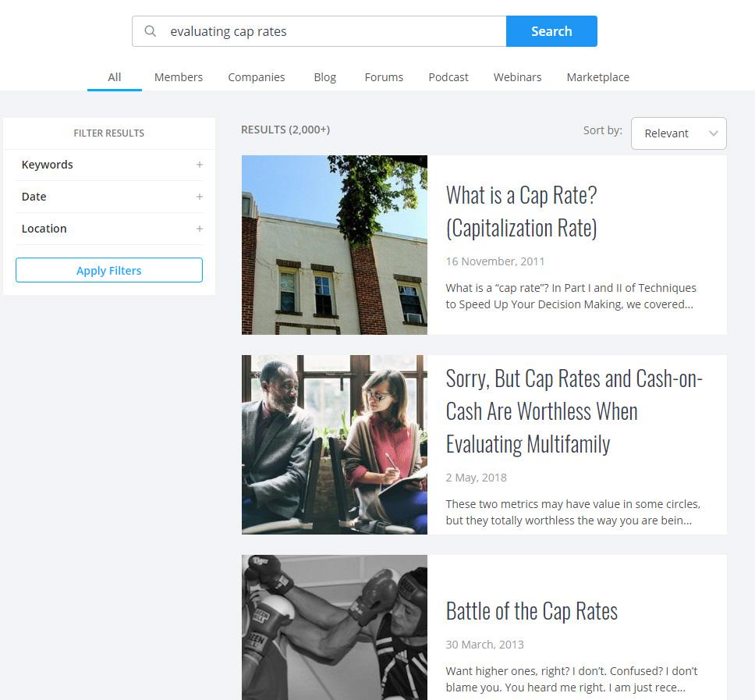The width and height of the screenshot is (755, 700).
Task: Open the Sort by Relevant dropdown
Action: tap(679, 133)
